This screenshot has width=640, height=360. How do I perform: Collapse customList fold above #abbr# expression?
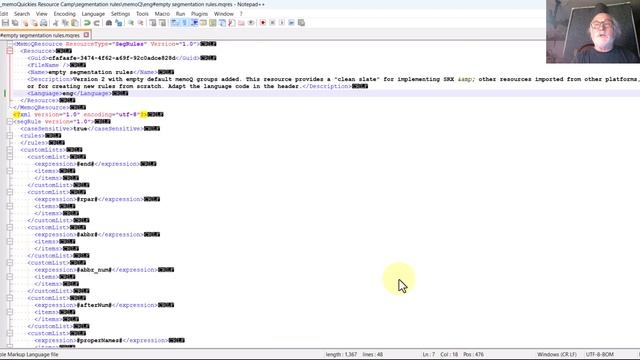click(x=10, y=227)
